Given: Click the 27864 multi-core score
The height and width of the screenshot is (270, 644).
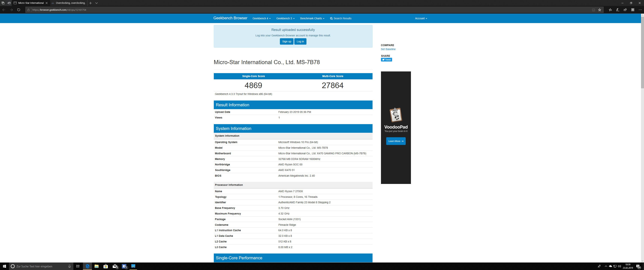Looking at the screenshot, I should click(332, 85).
